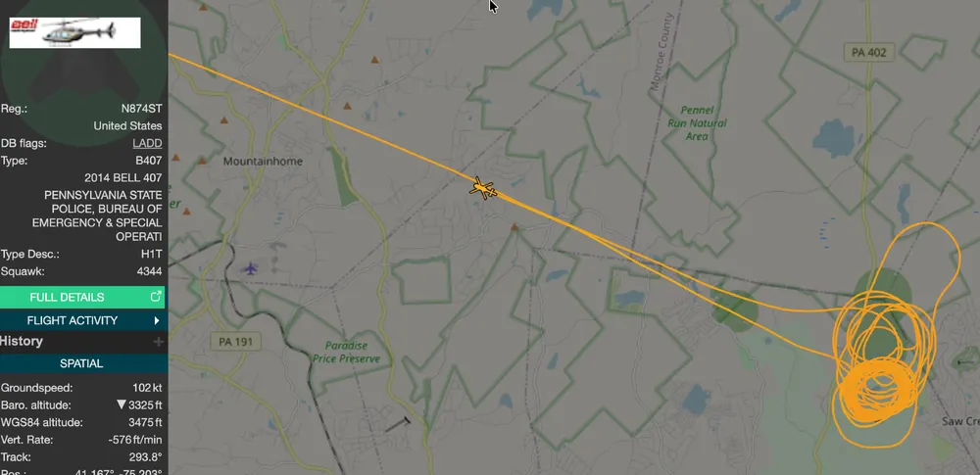The width and height of the screenshot is (980, 475).
Task: Click the registration N874ST value
Action: [141, 108]
